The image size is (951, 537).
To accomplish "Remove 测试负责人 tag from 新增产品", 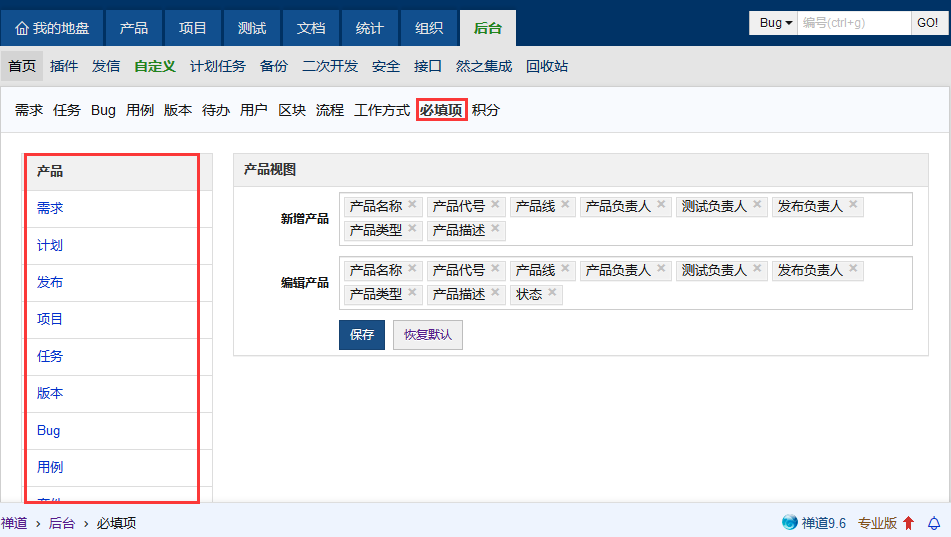I will point(757,204).
